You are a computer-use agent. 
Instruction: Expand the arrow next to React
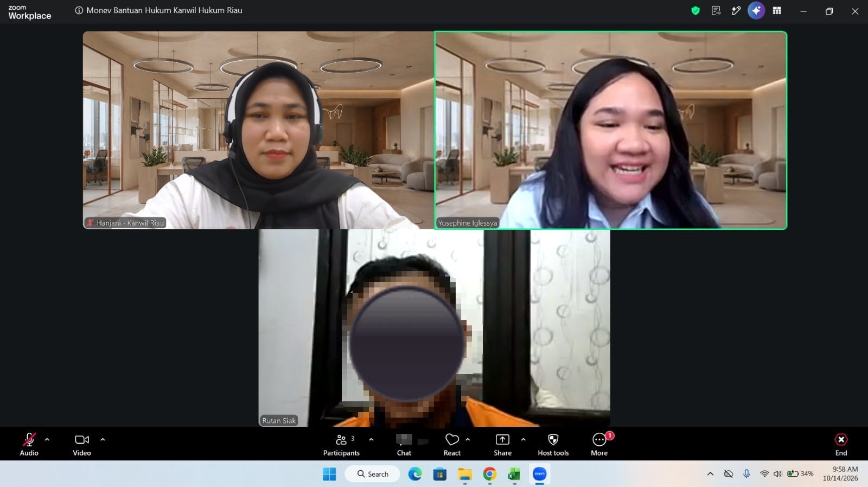tap(468, 439)
